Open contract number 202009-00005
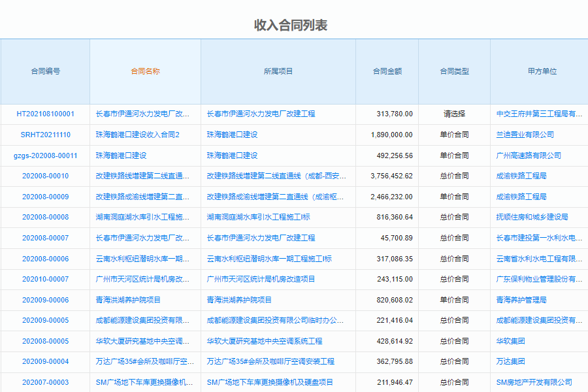The image size is (588, 392). 45,320
